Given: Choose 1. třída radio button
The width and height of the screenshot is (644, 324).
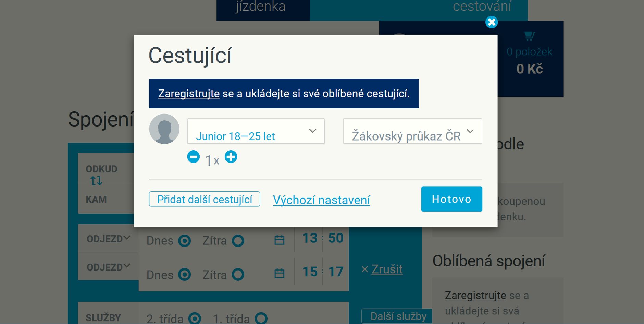Looking at the screenshot, I should click(x=261, y=318).
